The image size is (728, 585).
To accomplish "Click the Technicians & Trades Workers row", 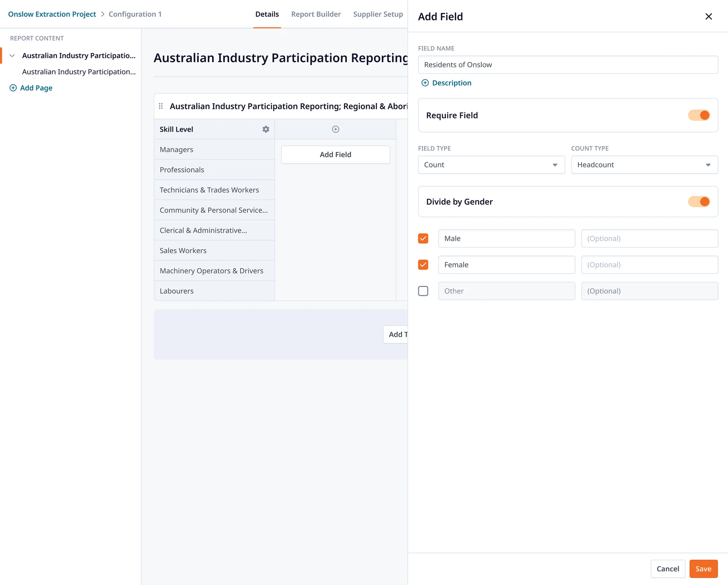I will pos(214,190).
